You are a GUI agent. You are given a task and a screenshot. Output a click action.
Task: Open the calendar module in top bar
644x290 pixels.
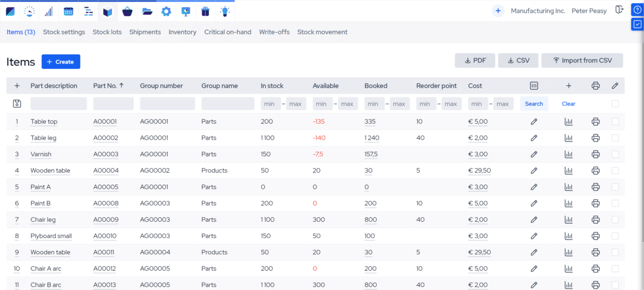click(68, 11)
